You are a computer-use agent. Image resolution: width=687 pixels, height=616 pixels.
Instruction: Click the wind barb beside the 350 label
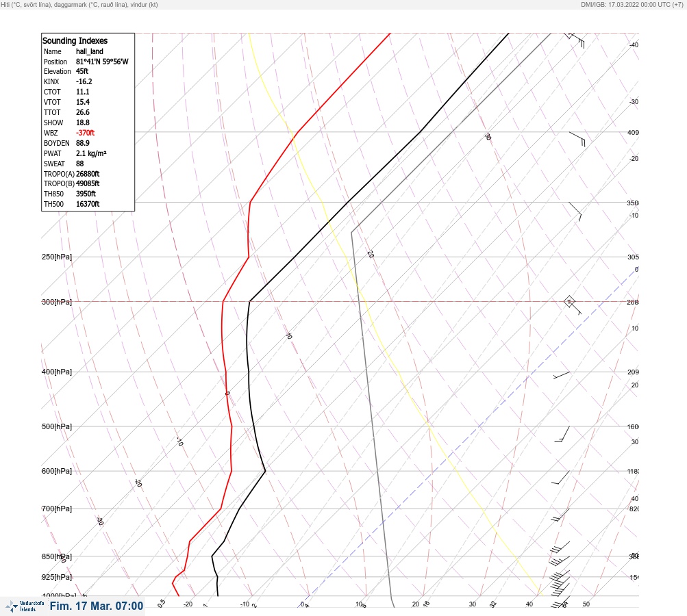(575, 211)
